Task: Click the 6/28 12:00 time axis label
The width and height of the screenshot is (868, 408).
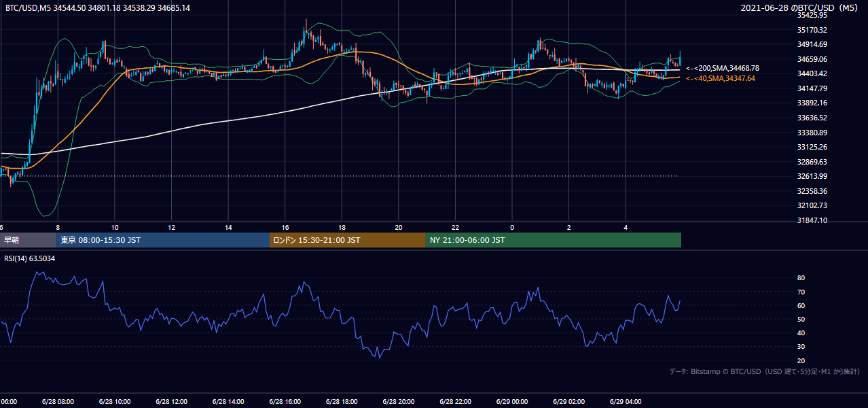Action: click(x=170, y=401)
